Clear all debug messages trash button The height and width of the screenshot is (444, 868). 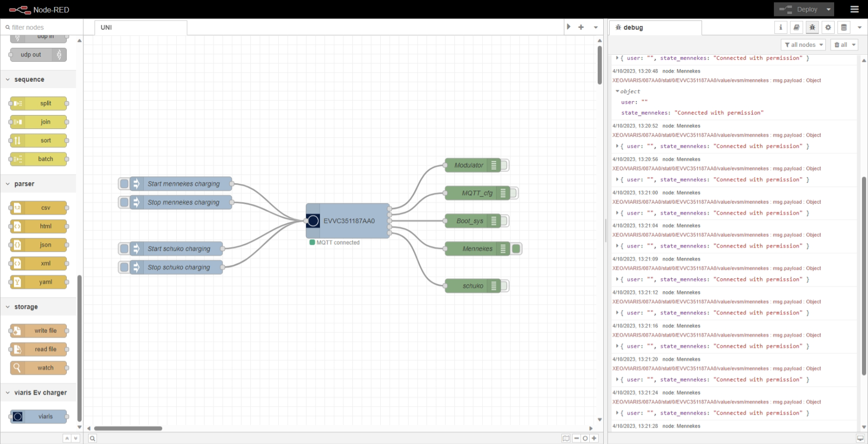841,45
